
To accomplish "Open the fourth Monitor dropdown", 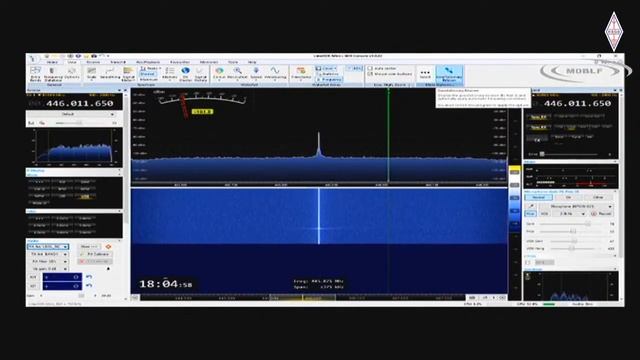I will (49, 269).
